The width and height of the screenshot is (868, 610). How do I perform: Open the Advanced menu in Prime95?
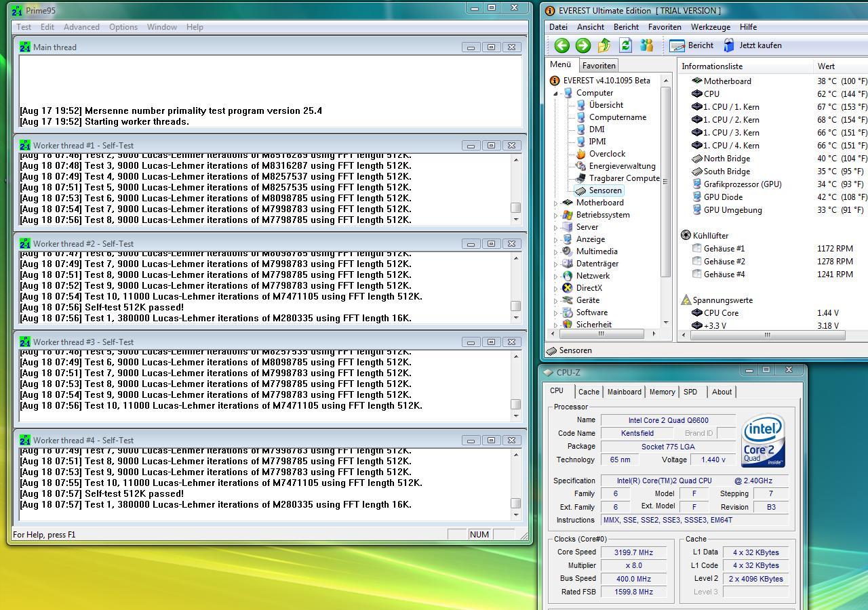coord(81,27)
